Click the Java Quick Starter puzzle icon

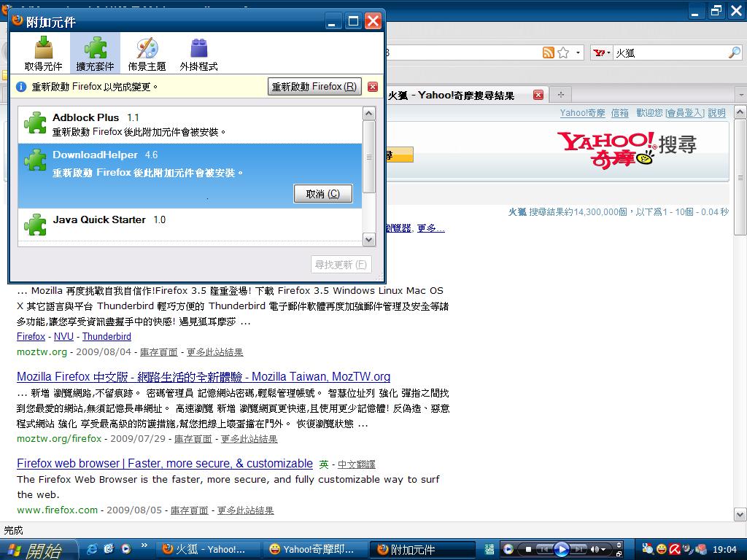pos(35,225)
